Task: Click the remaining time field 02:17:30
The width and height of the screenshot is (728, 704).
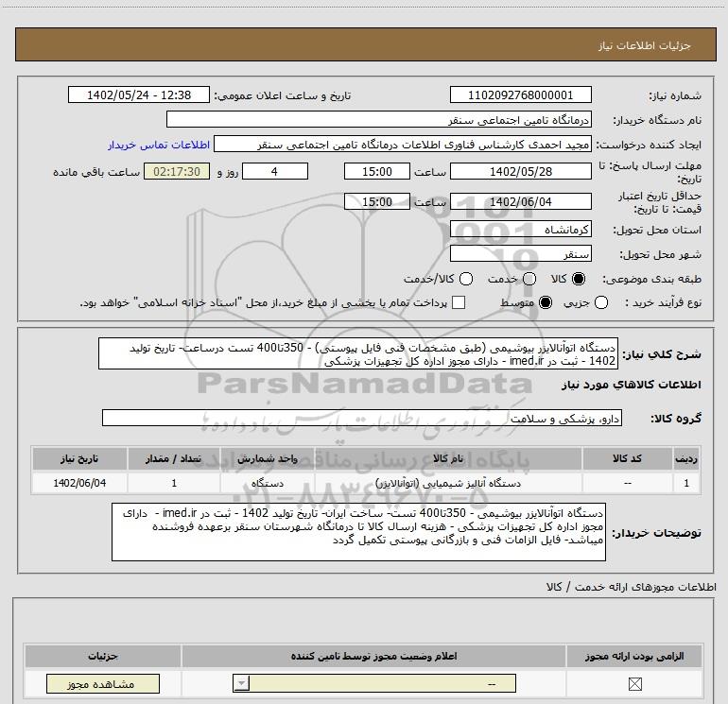Action: (177, 172)
